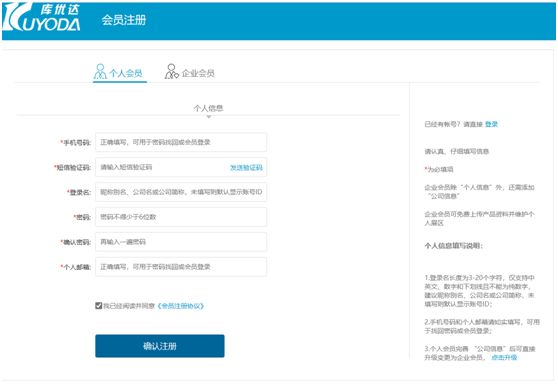
Task: Open the 《会员注册协议》 link
Action: pos(180,306)
